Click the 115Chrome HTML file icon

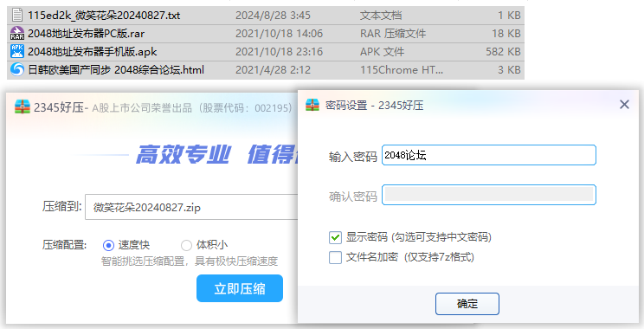click(16, 69)
